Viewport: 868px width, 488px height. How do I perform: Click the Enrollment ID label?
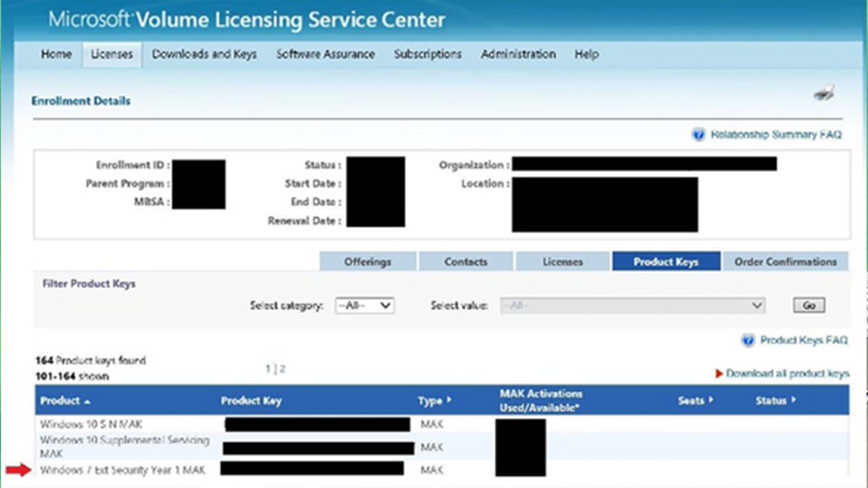click(x=133, y=165)
